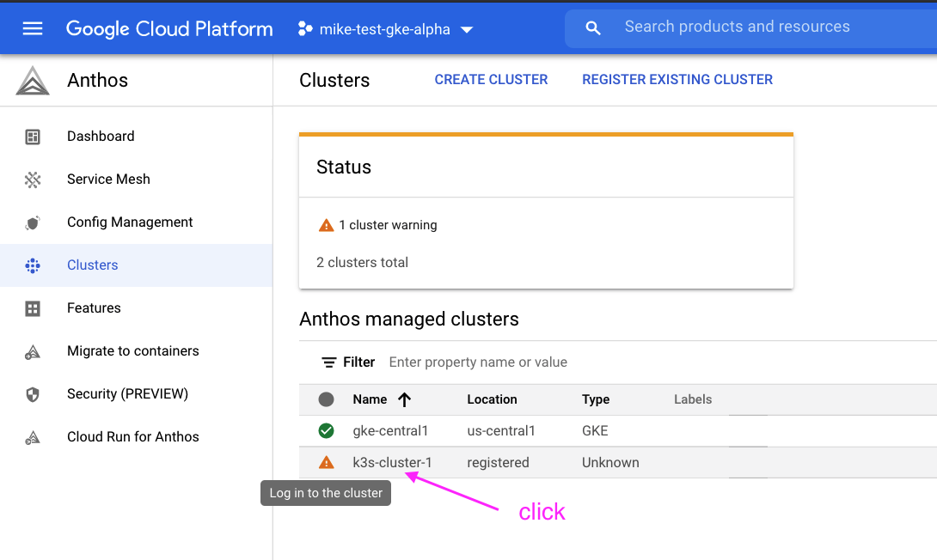This screenshot has height=560, width=937.
Task: Click the Anthos managed clusters heading
Action: pos(408,319)
